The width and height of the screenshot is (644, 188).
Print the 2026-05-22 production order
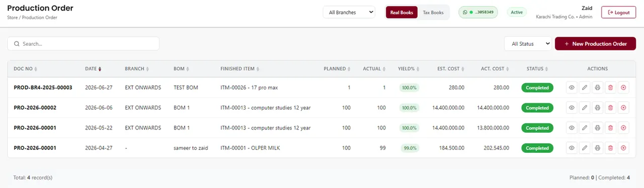click(x=597, y=128)
